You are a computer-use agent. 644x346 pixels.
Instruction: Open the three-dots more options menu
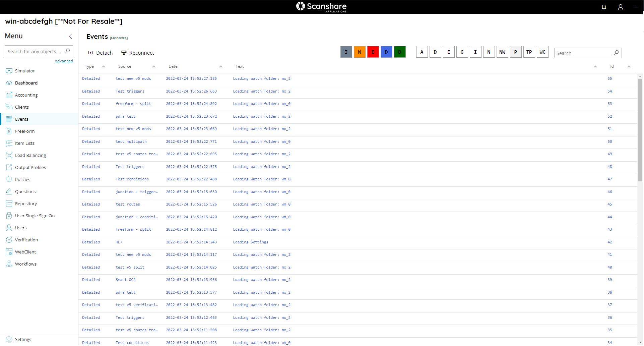click(x=636, y=7)
